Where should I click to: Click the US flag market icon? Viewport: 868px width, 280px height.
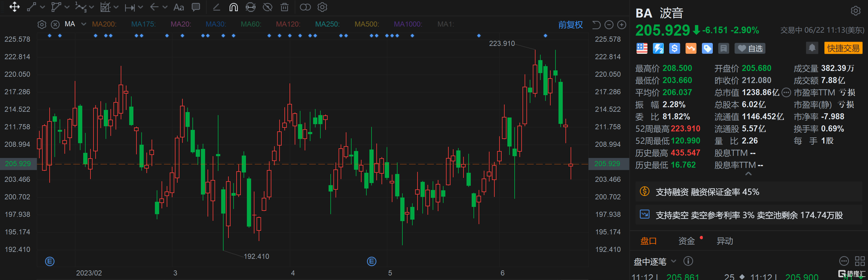pos(642,48)
